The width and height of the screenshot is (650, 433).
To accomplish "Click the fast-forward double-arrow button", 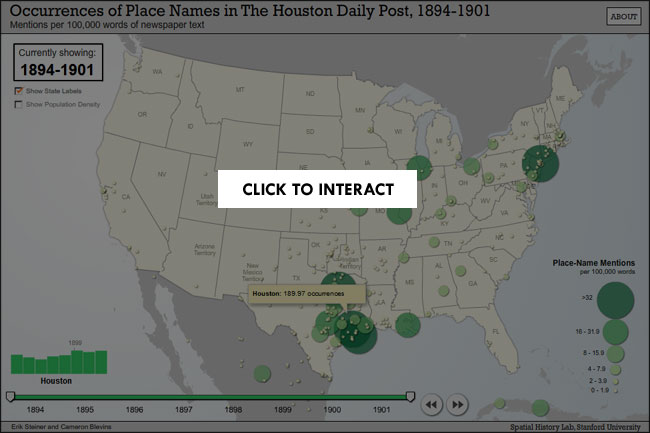I will [457, 404].
